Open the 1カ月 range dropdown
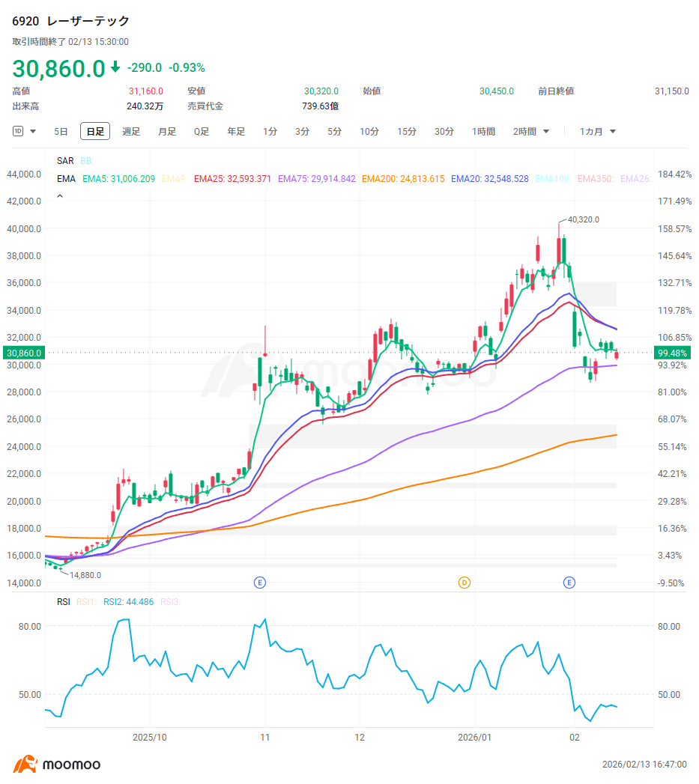699x784 pixels. (x=597, y=132)
